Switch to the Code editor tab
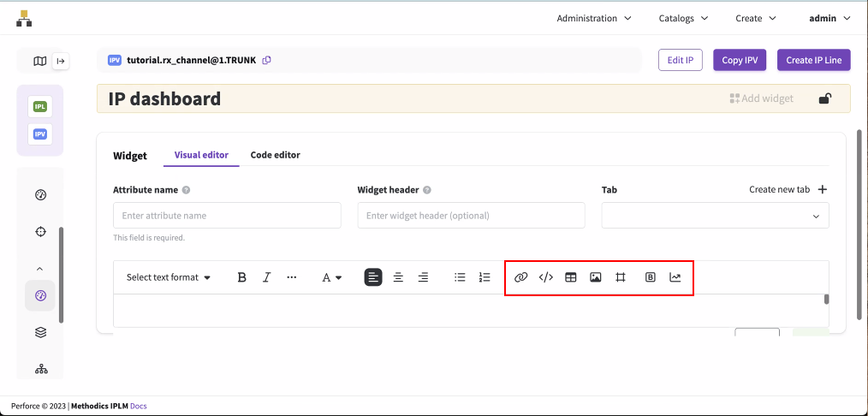The image size is (868, 416). coord(275,155)
